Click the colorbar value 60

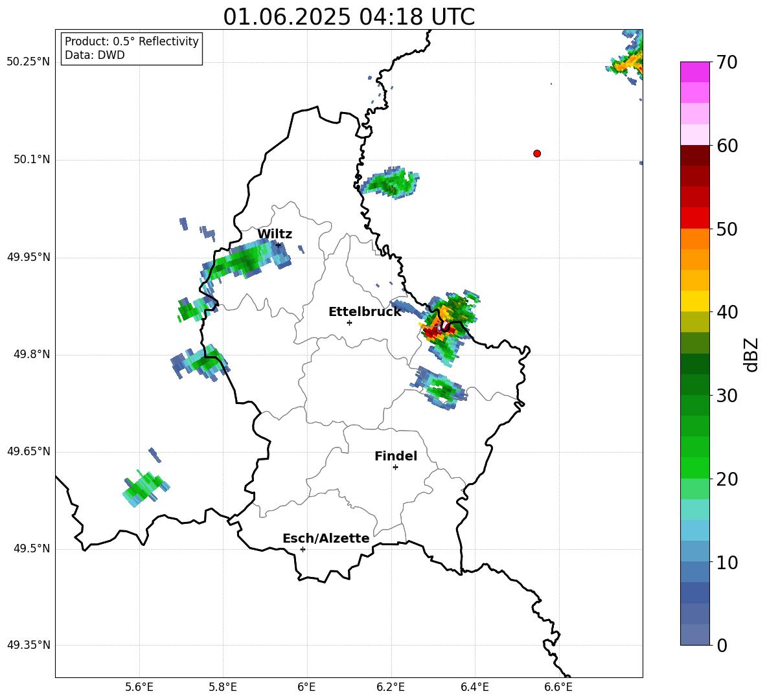coord(727,146)
